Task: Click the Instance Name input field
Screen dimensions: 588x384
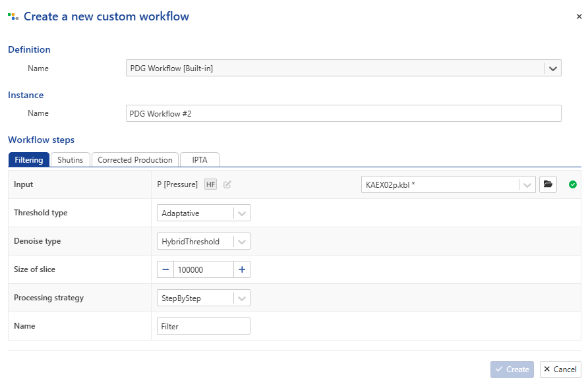Action: [x=343, y=113]
